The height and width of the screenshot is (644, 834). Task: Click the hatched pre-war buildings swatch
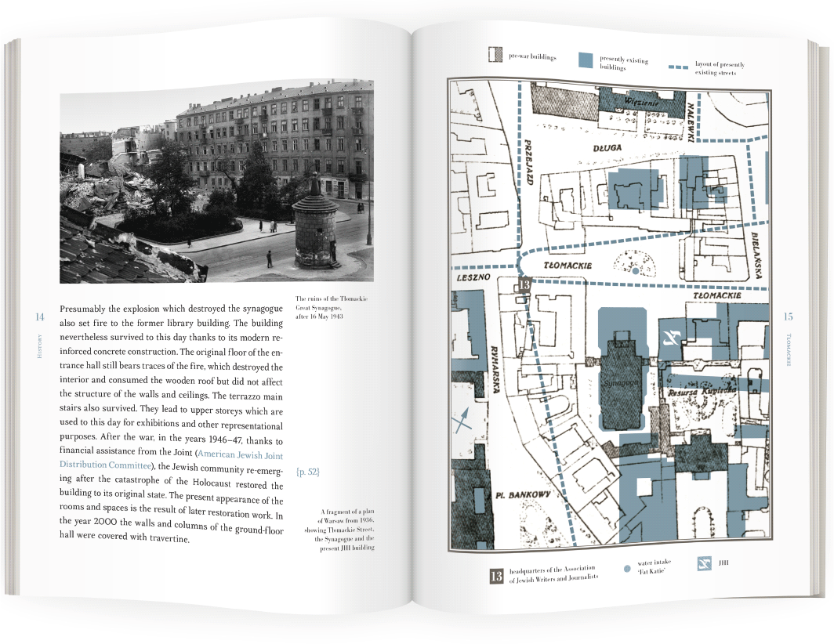pos(495,55)
